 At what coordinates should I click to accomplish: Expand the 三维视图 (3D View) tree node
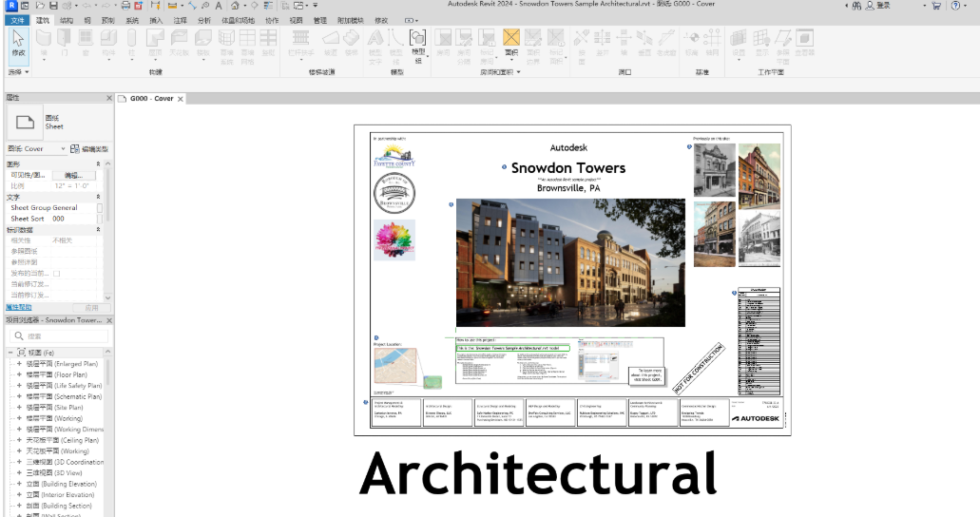click(x=19, y=473)
